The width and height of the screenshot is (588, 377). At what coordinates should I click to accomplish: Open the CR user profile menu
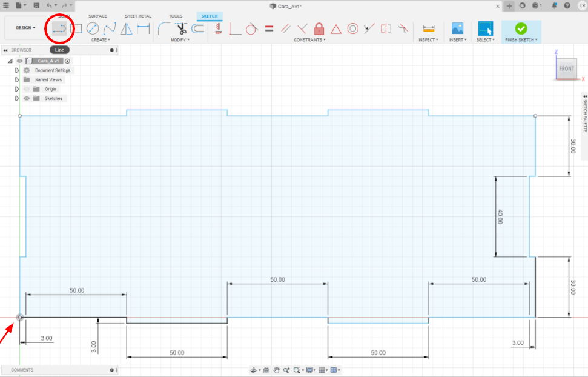pyautogui.click(x=583, y=5)
